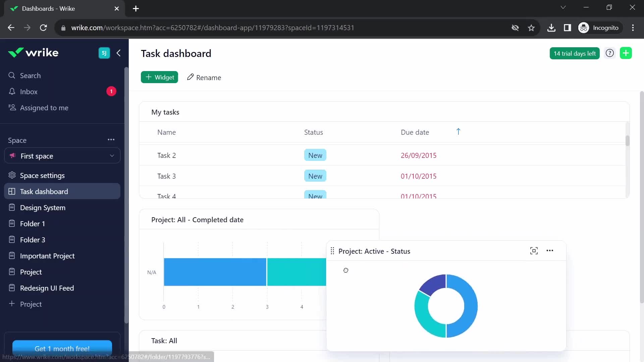Toggle the Due date sort arrow
The image size is (644, 362).
458,132
